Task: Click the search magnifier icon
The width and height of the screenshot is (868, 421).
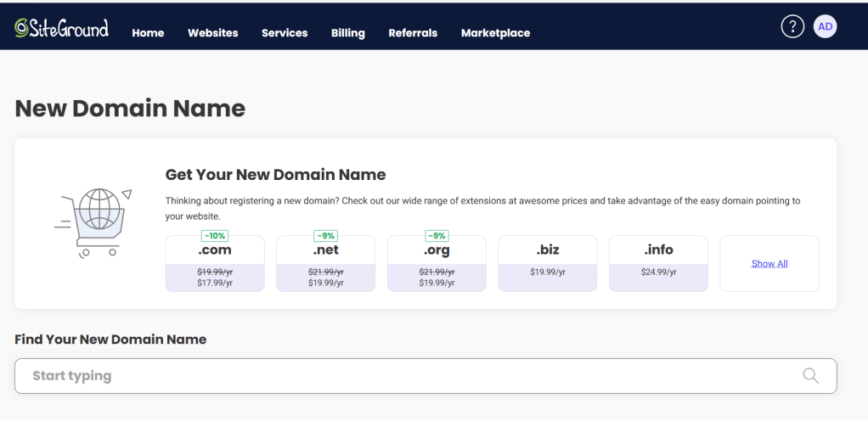Action: tap(810, 376)
